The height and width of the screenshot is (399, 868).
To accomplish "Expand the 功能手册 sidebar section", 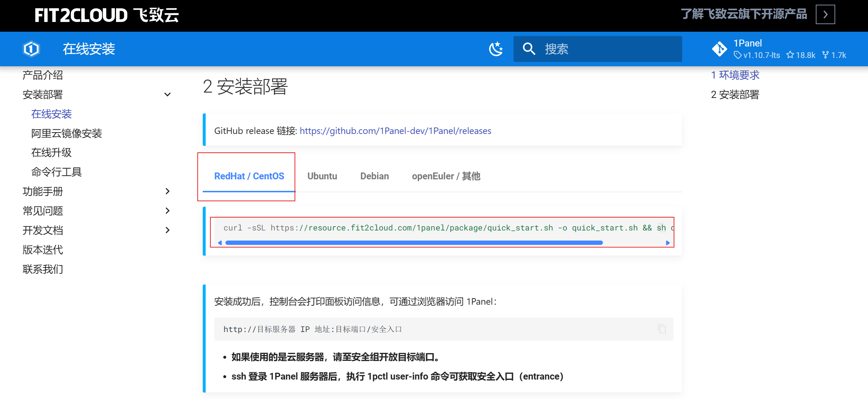I will pyautogui.click(x=167, y=191).
